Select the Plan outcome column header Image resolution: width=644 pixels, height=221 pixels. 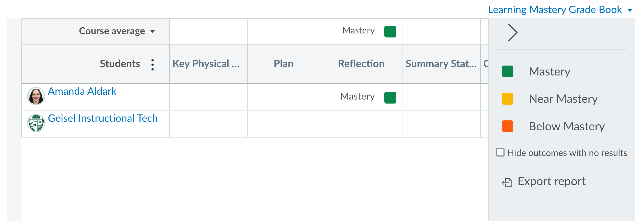[283, 64]
